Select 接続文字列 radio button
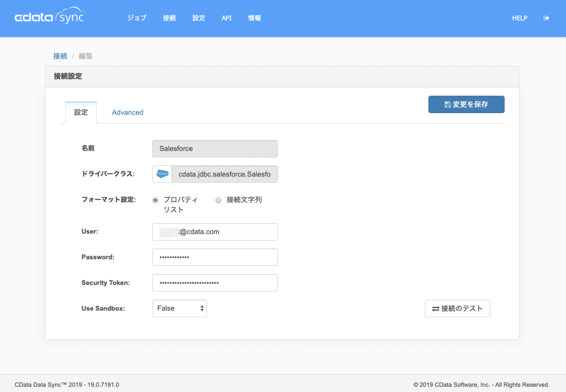Image resolution: width=566 pixels, height=392 pixels. tap(218, 200)
